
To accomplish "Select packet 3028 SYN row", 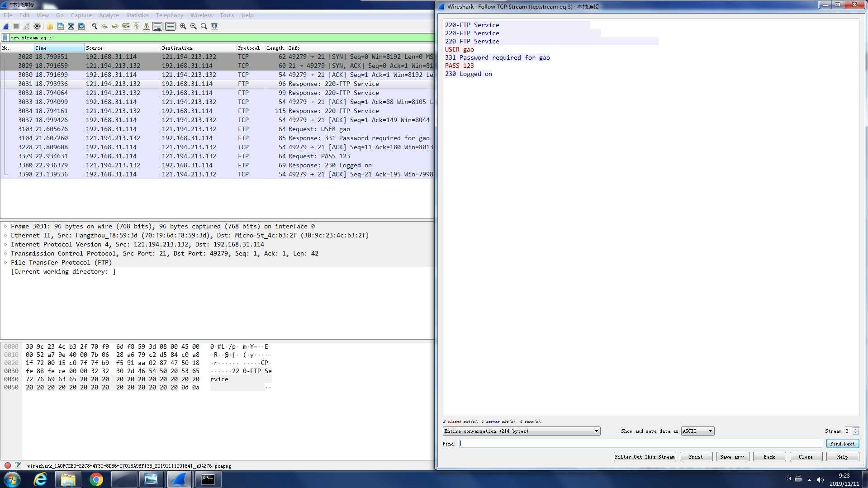I will 217,57.
